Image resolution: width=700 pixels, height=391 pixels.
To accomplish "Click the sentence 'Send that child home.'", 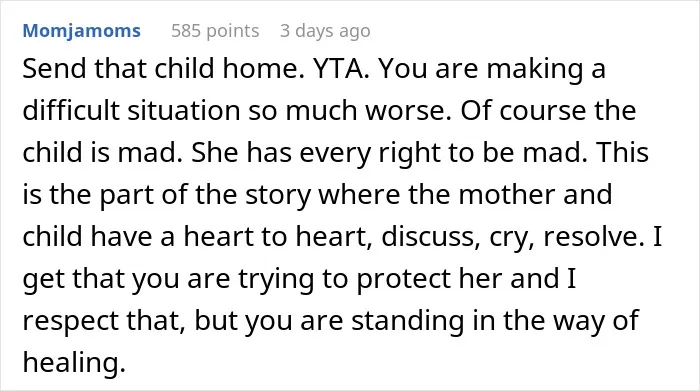I will click(164, 69).
